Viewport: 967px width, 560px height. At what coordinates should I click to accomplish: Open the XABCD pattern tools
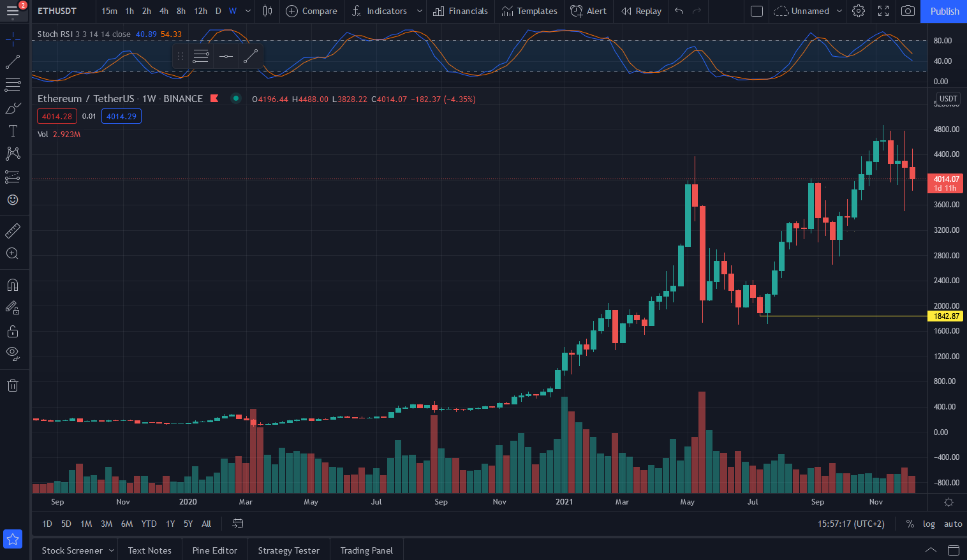[x=13, y=153]
